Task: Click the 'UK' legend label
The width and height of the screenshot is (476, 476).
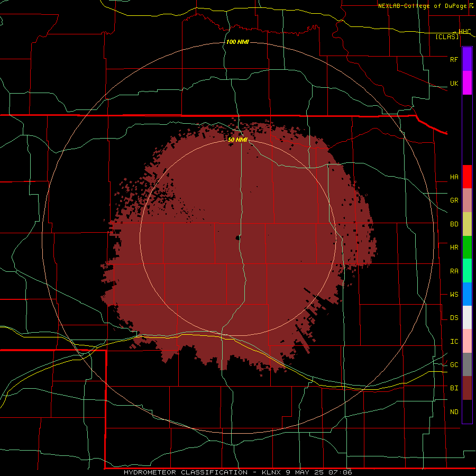Action: tap(454, 84)
